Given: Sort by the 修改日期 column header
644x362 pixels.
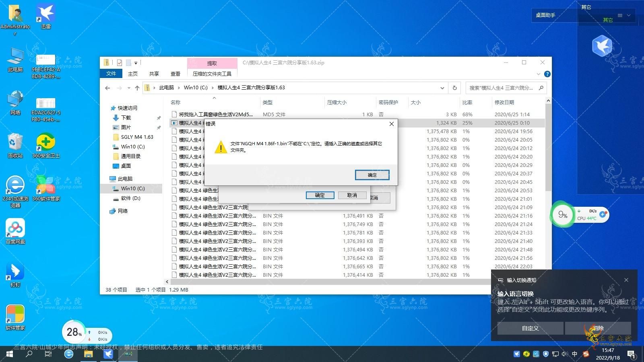Looking at the screenshot, I should point(504,103).
